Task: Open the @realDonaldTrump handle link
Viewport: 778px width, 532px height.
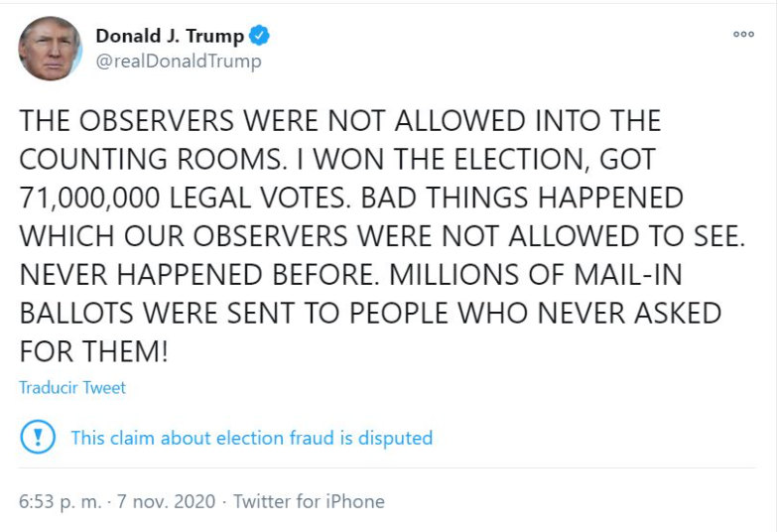Action: 179,62
